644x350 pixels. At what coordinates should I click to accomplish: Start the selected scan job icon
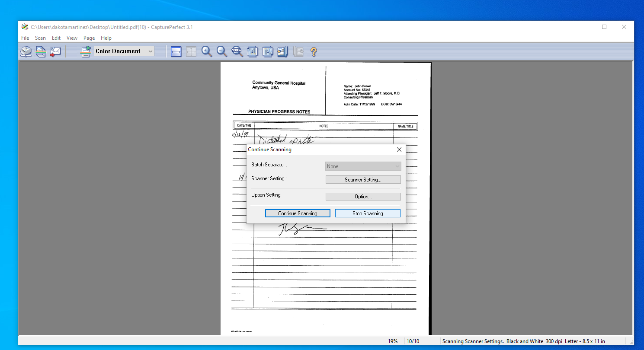86,51
